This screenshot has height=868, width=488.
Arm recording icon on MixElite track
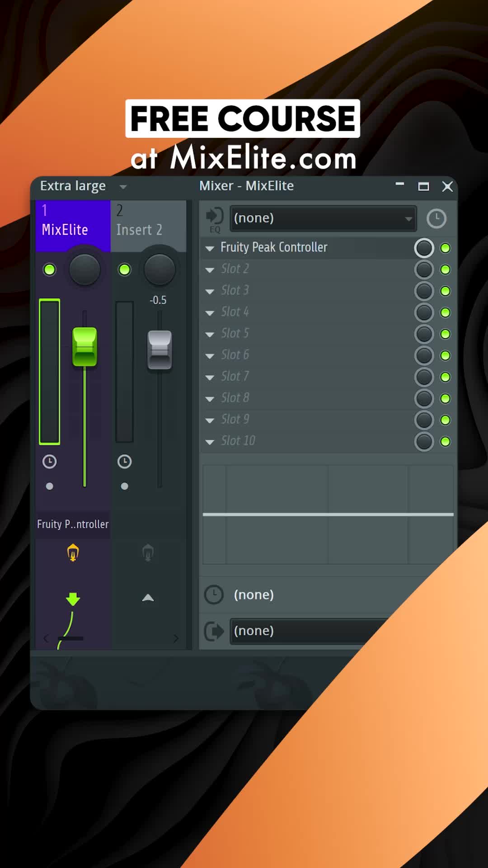73,552
